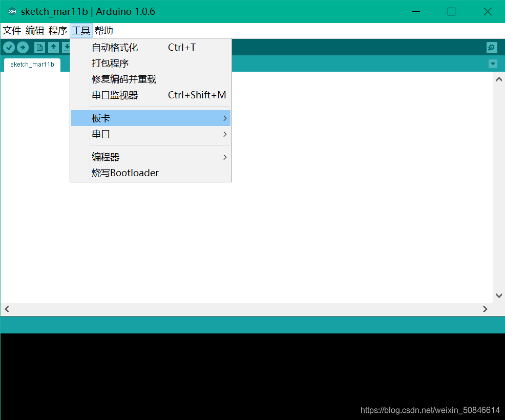Click the Open sketch up-arrow icon
This screenshot has width=505, height=420.
tap(53, 48)
